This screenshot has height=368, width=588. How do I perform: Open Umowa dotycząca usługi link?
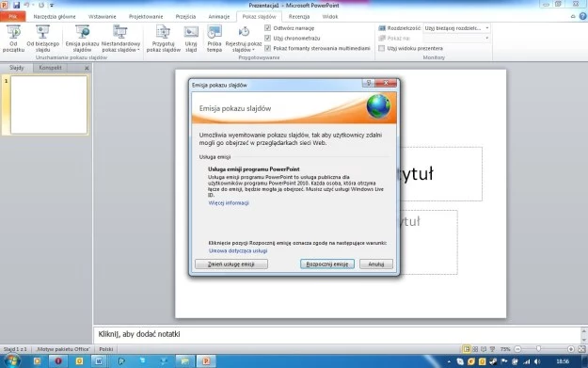(x=238, y=250)
